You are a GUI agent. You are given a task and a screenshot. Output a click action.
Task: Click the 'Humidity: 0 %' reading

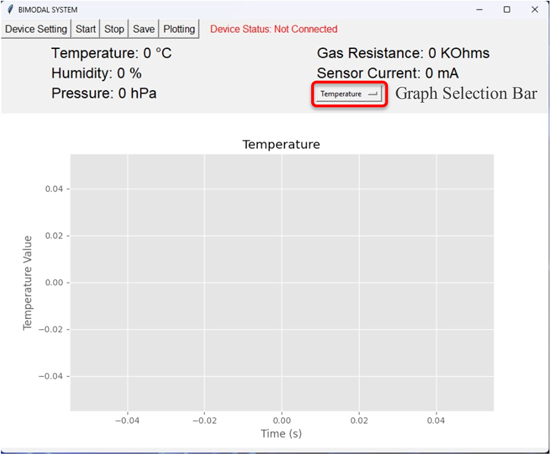click(x=96, y=73)
